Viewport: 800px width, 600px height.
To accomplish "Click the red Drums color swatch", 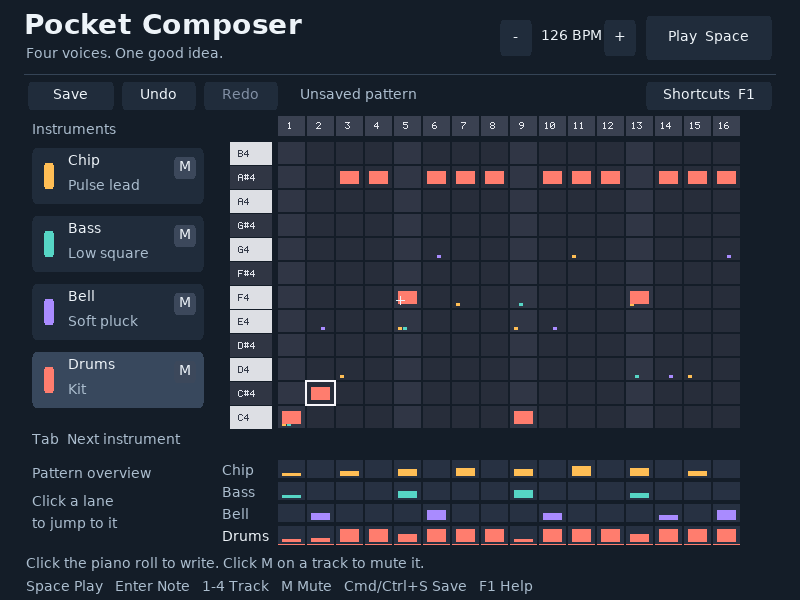I will [x=49, y=380].
